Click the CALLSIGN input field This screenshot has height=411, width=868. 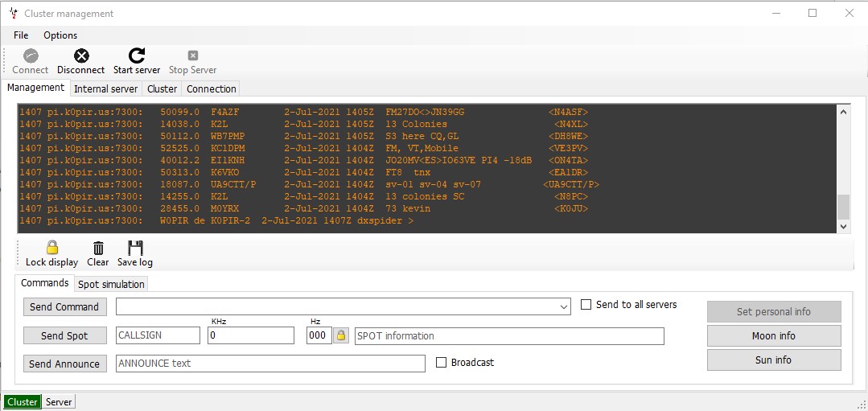coord(158,335)
